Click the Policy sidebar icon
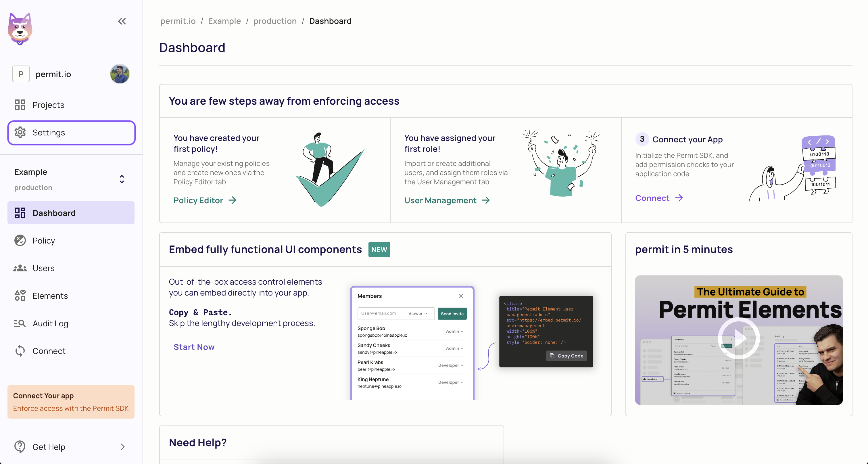 click(x=20, y=241)
